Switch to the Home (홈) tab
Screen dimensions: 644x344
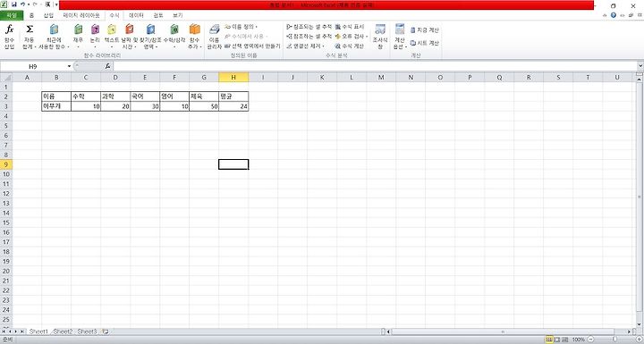pyautogui.click(x=31, y=15)
